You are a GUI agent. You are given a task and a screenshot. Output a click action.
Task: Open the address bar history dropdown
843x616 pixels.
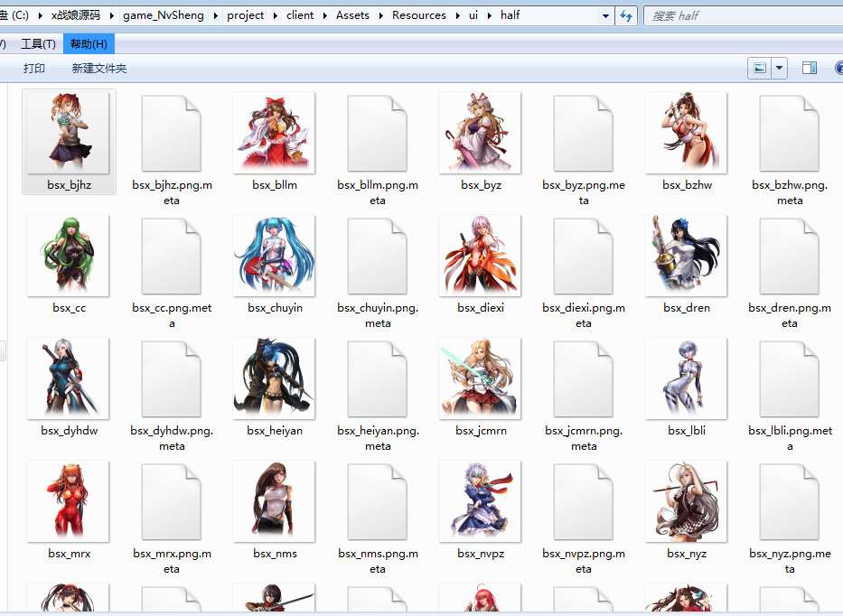605,15
